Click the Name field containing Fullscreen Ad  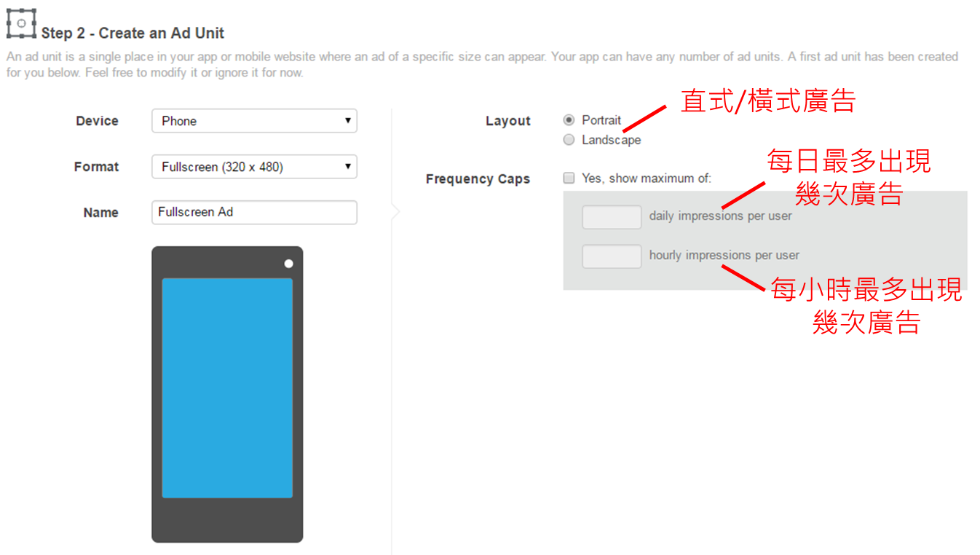pyautogui.click(x=254, y=212)
